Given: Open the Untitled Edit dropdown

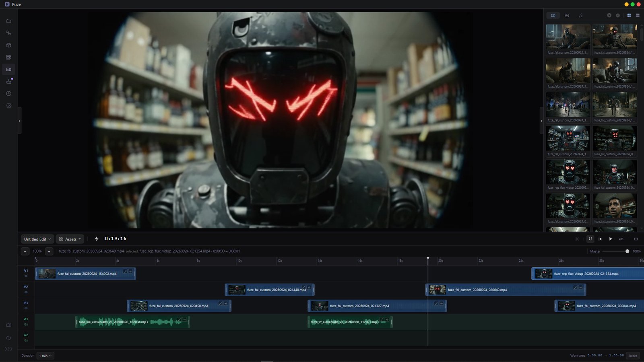Looking at the screenshot, I should point(37,239).
